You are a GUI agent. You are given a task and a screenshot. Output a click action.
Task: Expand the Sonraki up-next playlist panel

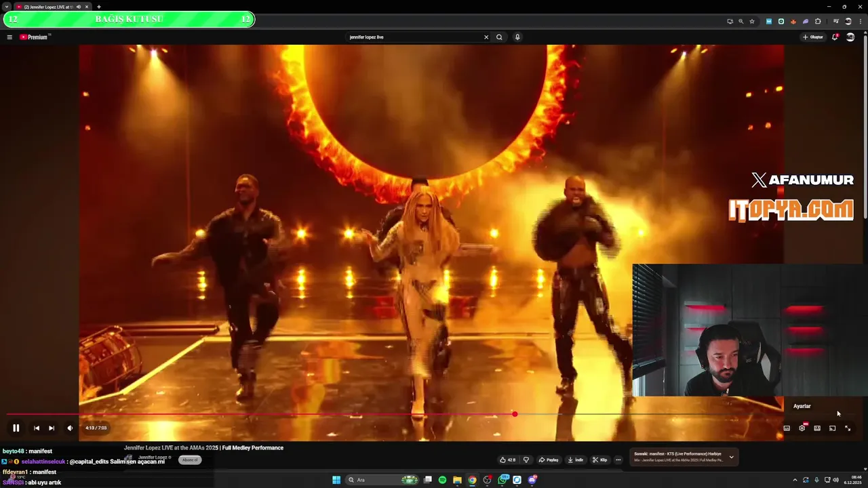731,457
